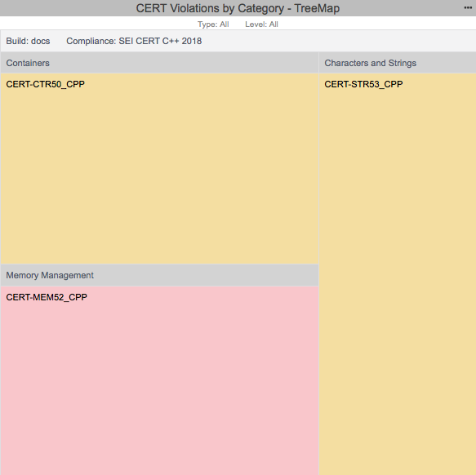Click the Compliance: SEI CERT C++ 2018 label
The image size is (476, 475).
point(134,41)
